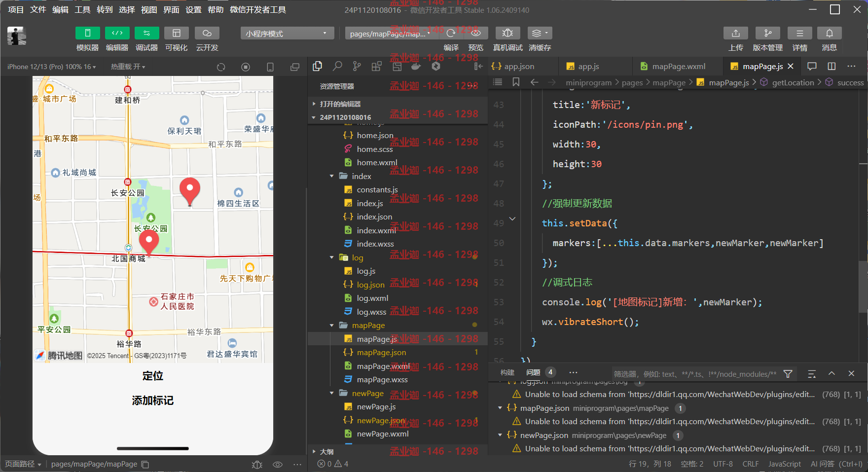Close the mapPage.js tab
Viewport: 868px width, 472px height.
coord(791,66)
